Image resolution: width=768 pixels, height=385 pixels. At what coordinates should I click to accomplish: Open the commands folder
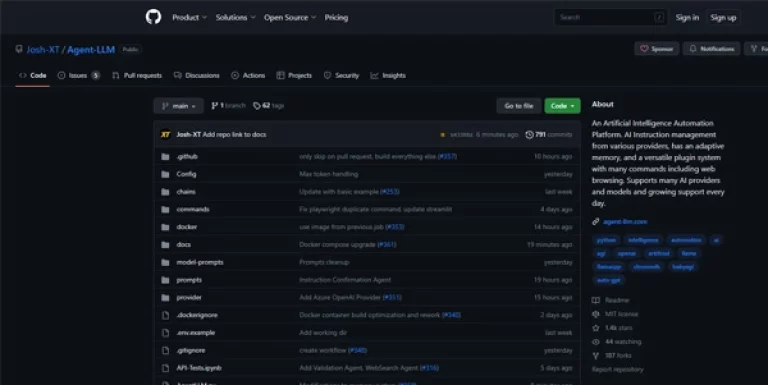click(x=193, y=210)
